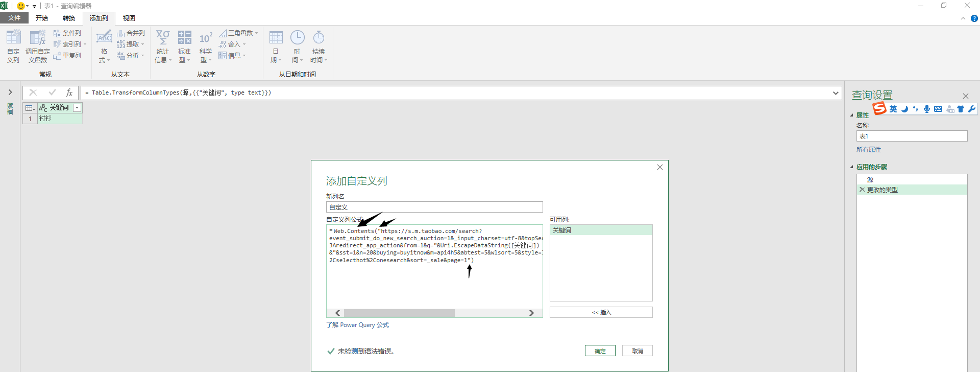Screen dimensions: 980x372
Task: Open the 持续时间 duration menu
Action: click(x=318, y=46)
